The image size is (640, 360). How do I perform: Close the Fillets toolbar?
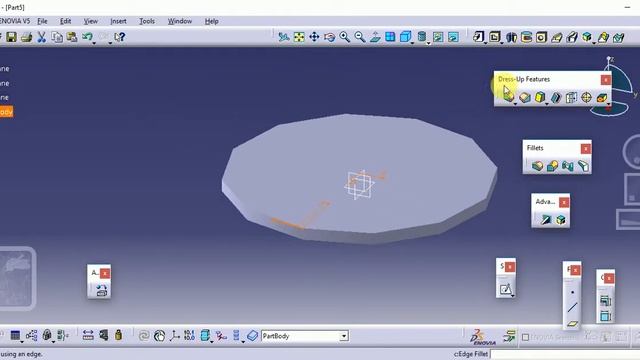tap(586, 149)
